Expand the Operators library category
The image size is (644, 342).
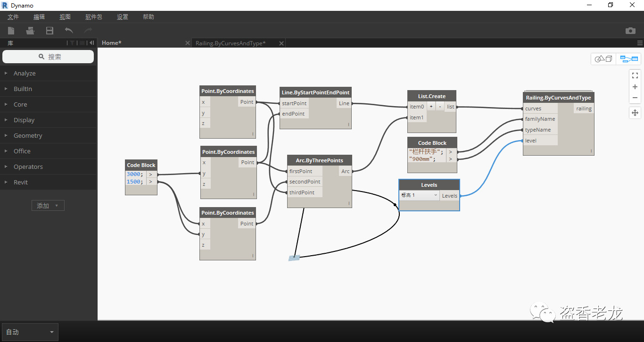(x=48, y=167)
